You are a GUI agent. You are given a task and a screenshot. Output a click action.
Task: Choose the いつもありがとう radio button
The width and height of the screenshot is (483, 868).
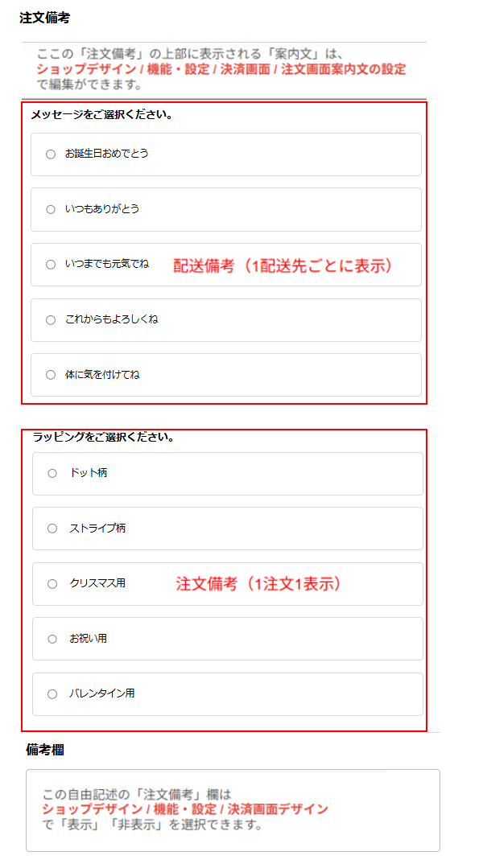tap(51, 209)
